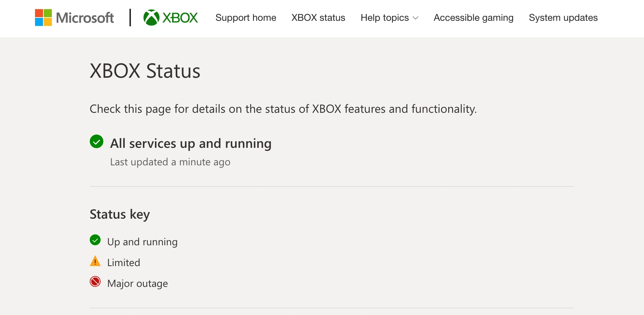Open the Help topics menu
The height and width of the screenshot is (315, 644).
389,18
